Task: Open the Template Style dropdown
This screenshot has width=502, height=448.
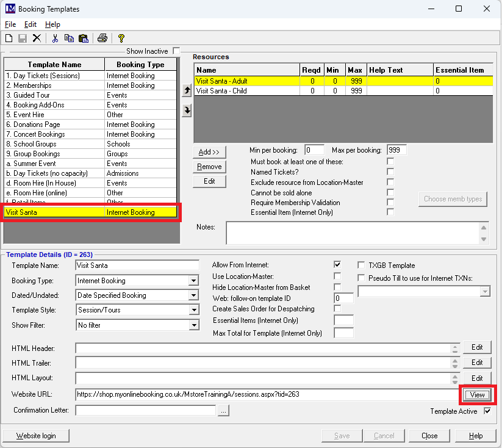Action: pyautogui.click(x=193, y=310)
